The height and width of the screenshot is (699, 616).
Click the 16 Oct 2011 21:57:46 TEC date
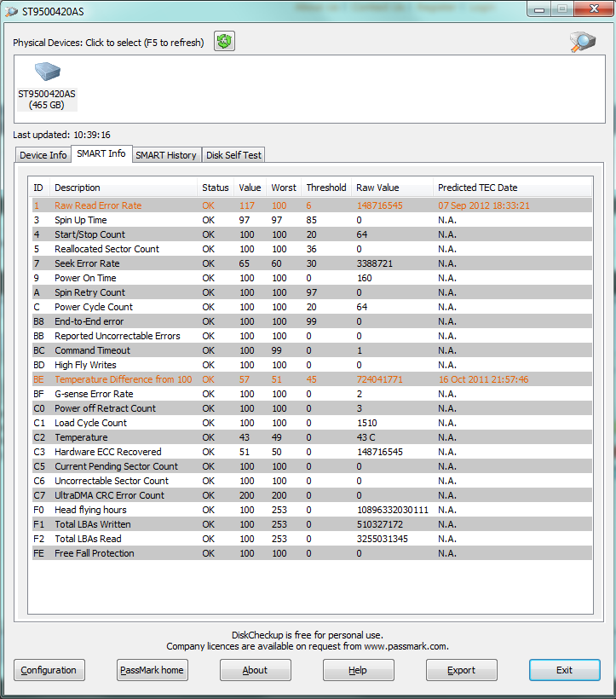484,379
